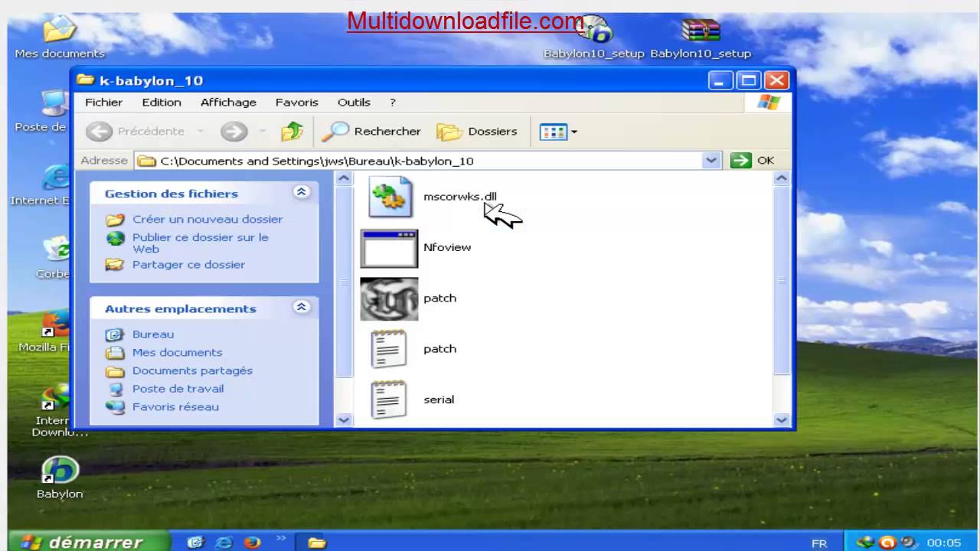The height and width of the screenshot is (551, 980).
Task: Launch Firefox from quick launch bar
Action: point(252,543)
